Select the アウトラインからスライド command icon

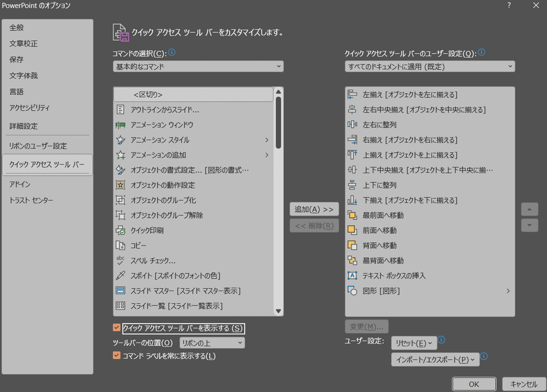coord(120,110)
